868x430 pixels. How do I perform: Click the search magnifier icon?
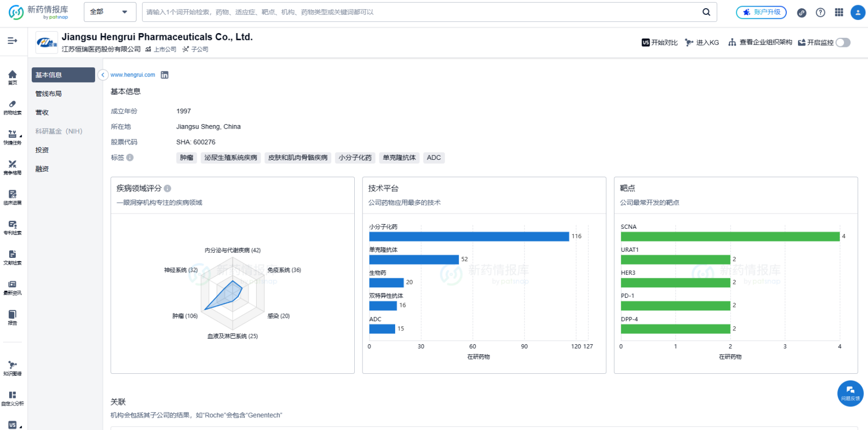[706, 12]
